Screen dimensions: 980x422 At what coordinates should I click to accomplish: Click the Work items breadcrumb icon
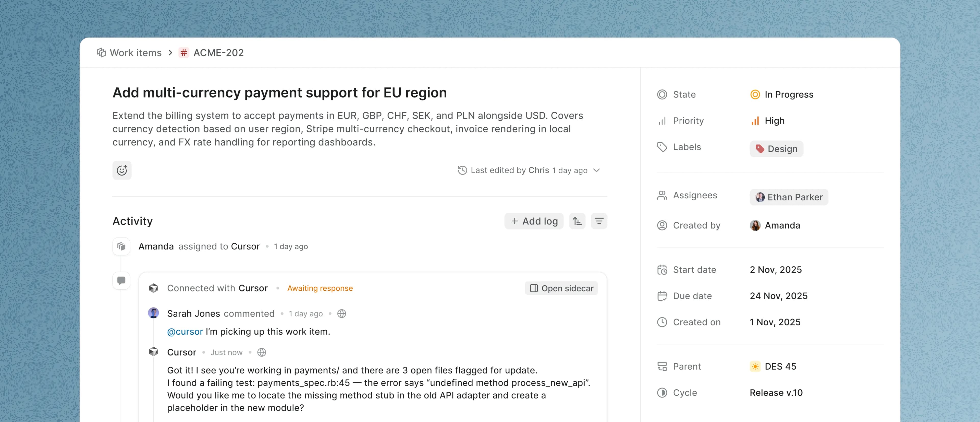pyautogui.click(x=101, y=53)
